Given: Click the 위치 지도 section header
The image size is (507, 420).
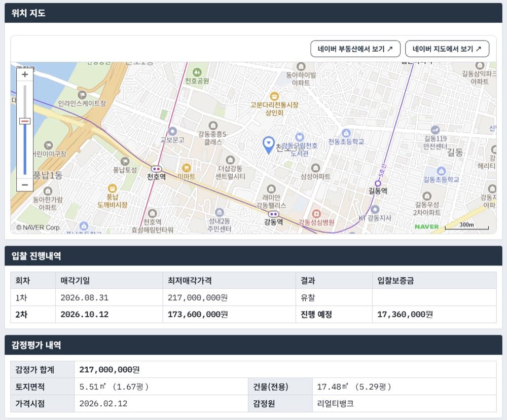Looking at the screenshot, I should 253,13.
